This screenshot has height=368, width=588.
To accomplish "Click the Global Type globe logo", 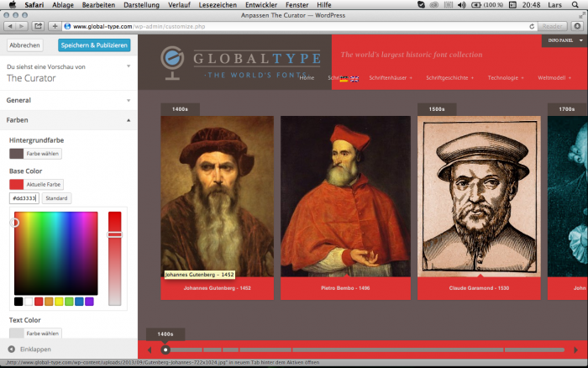I will coord(172,63).
